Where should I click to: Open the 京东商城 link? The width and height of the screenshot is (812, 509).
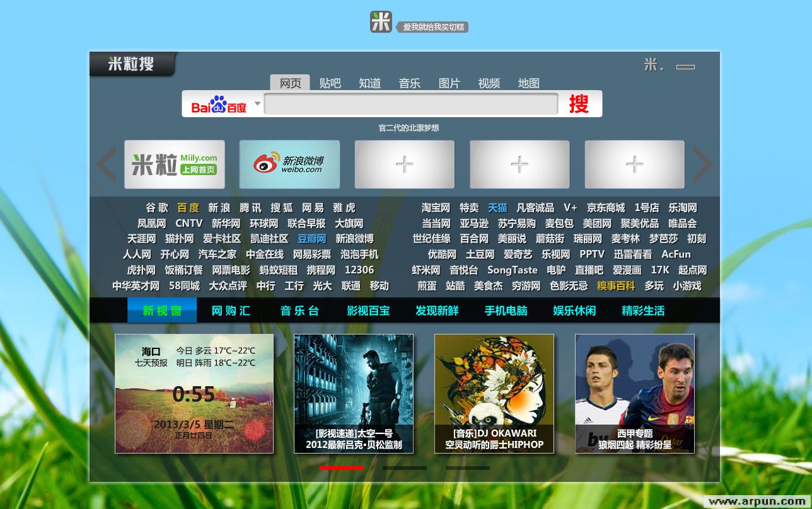pos(606,208)
